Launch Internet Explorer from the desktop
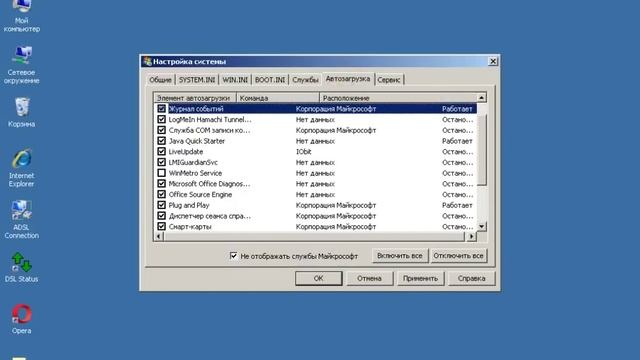Viewport: 640px width, 360px height. pos(21,168)
